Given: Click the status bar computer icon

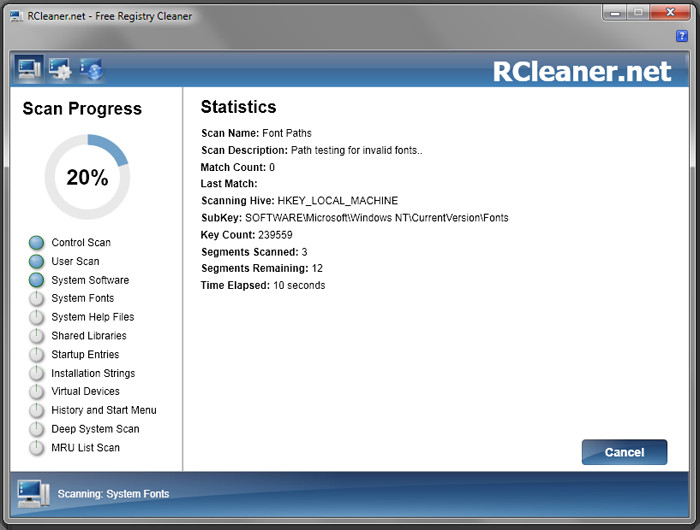Looking at the screenshot, I should 33,494.
